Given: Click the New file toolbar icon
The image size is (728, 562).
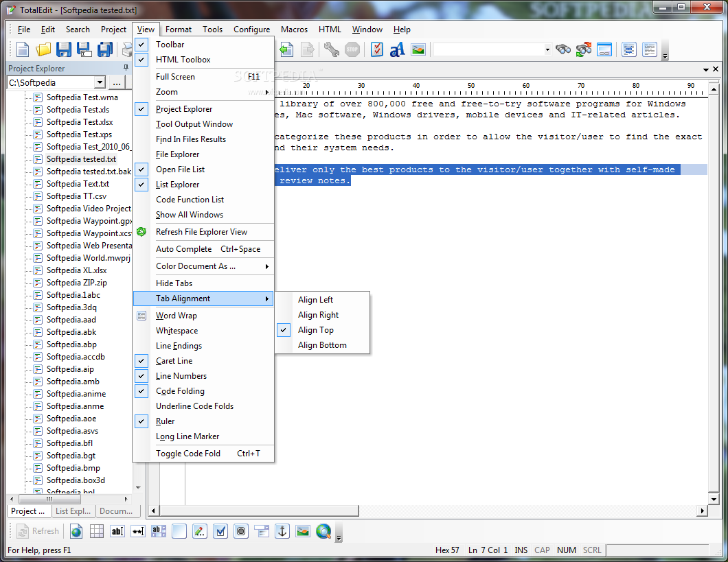Looking at the screenshot, I should pos(23,49).
